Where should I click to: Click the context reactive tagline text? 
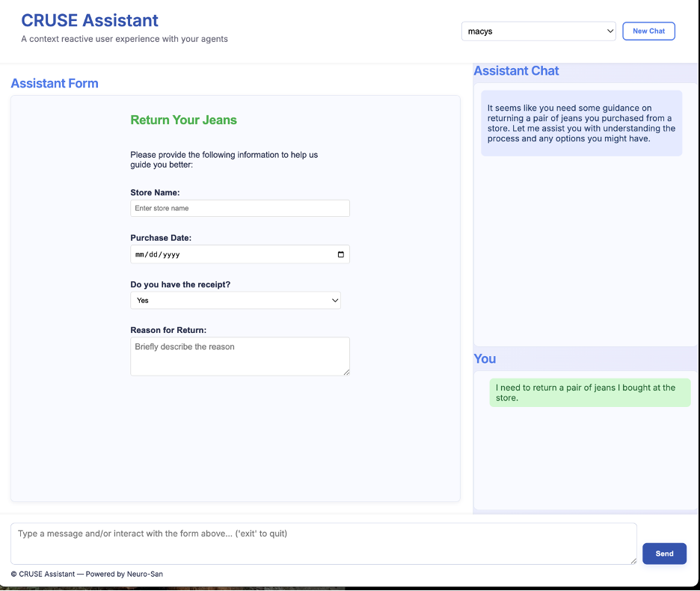tap(125, 39)
